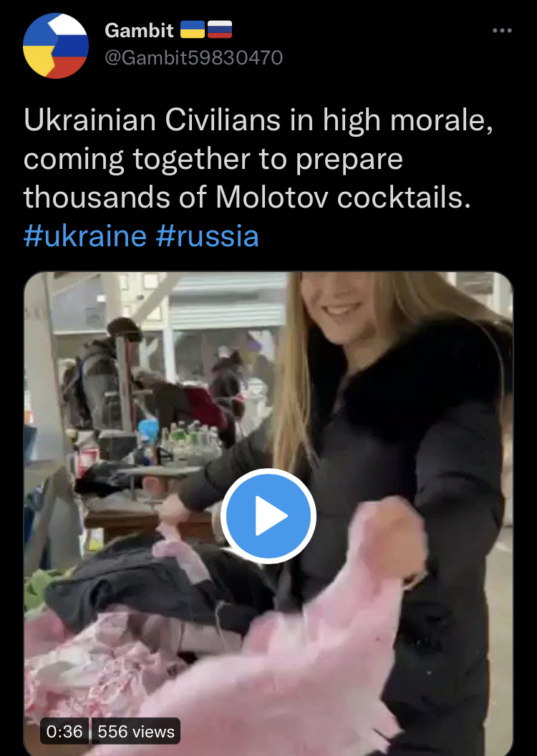Click the Gambit display name
Screen dimensions: 537x756
[x=140, y=30]
